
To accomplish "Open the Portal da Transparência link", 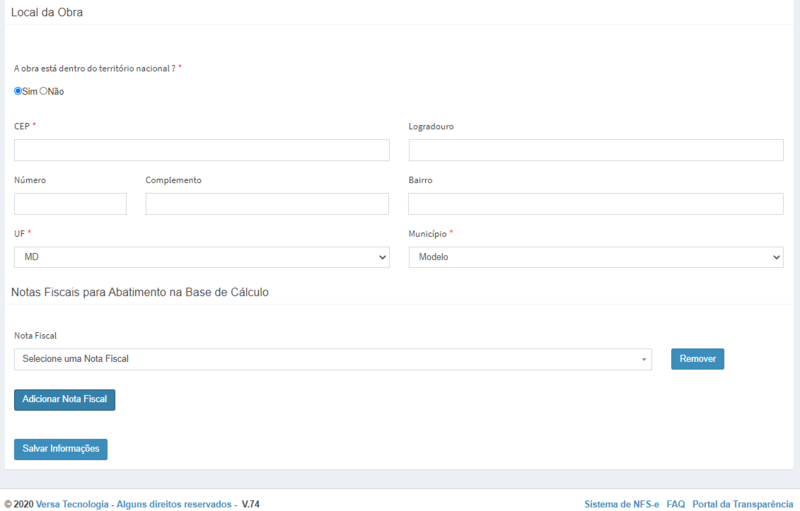I will 742,504.
